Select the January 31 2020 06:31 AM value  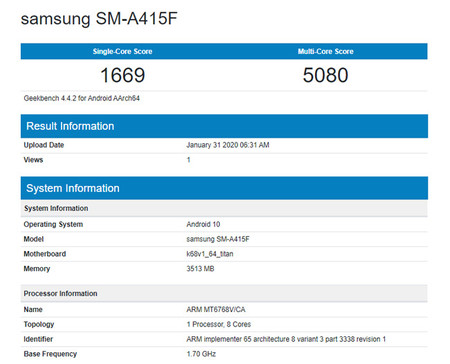click(228, 145)
